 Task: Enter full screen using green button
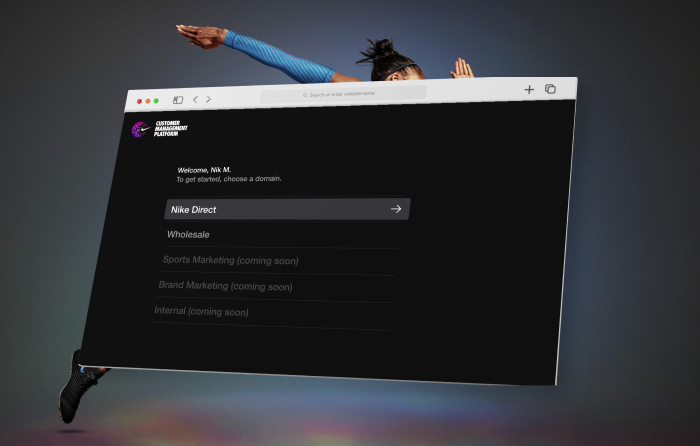156,101
